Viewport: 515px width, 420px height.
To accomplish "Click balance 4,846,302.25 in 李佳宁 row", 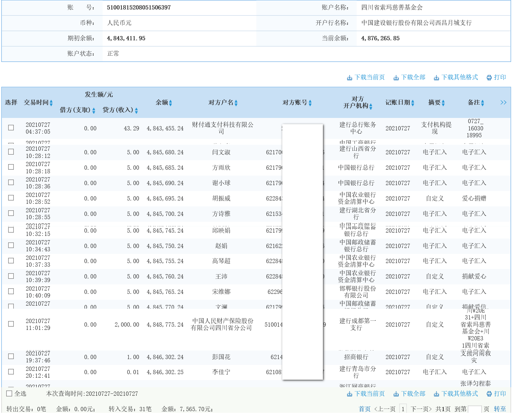I will (165, 372).
